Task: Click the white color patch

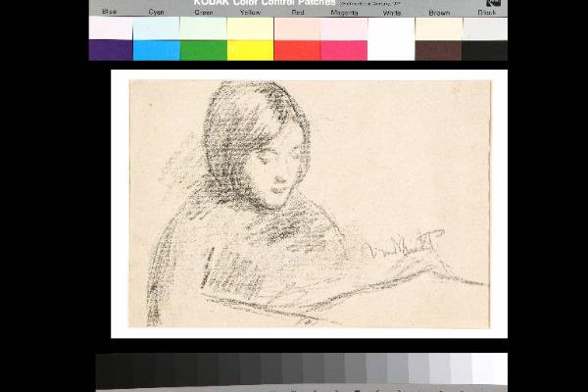Action: tap(391, 39)
